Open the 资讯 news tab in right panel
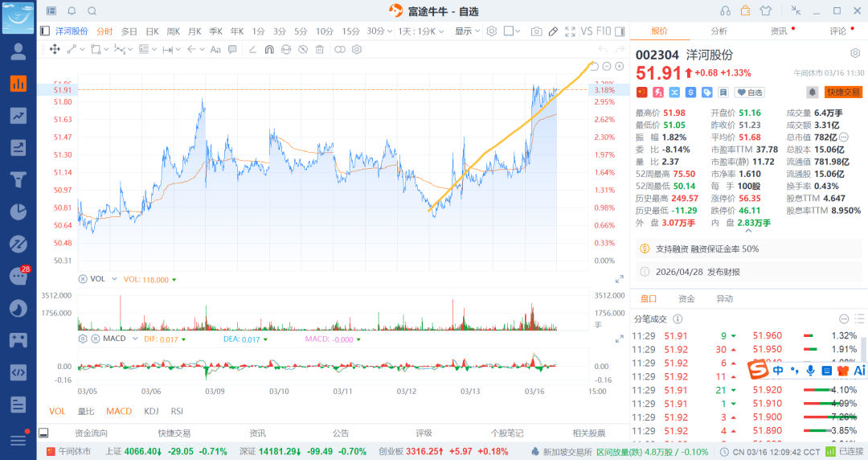The height and width of the screenshot is (460, 868). point(779,31)
